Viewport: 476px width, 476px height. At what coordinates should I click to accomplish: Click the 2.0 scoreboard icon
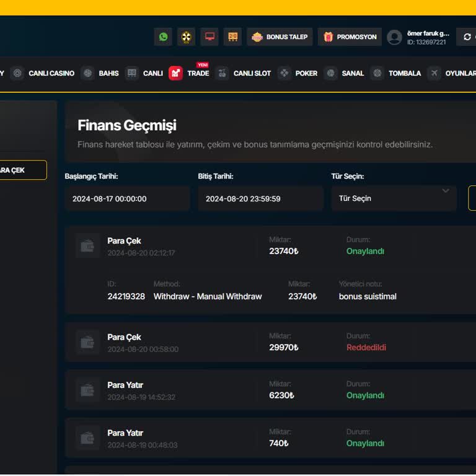point(232,37)
